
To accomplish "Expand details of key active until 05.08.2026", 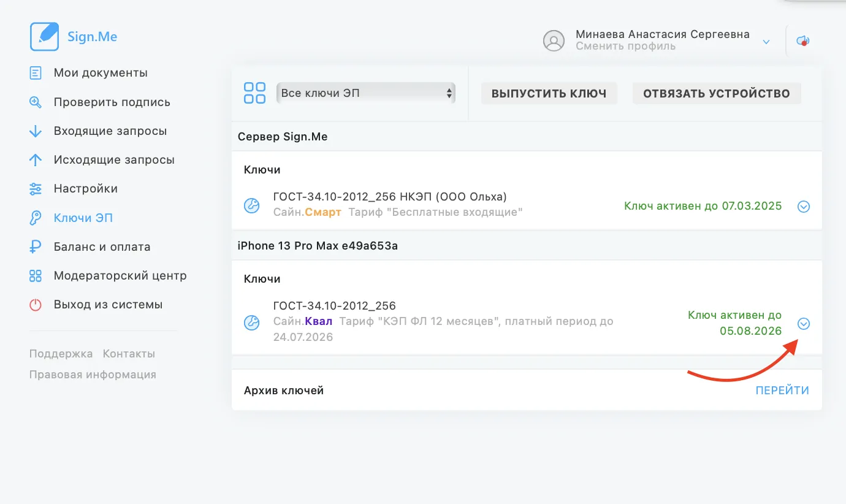I will (804, 324).
